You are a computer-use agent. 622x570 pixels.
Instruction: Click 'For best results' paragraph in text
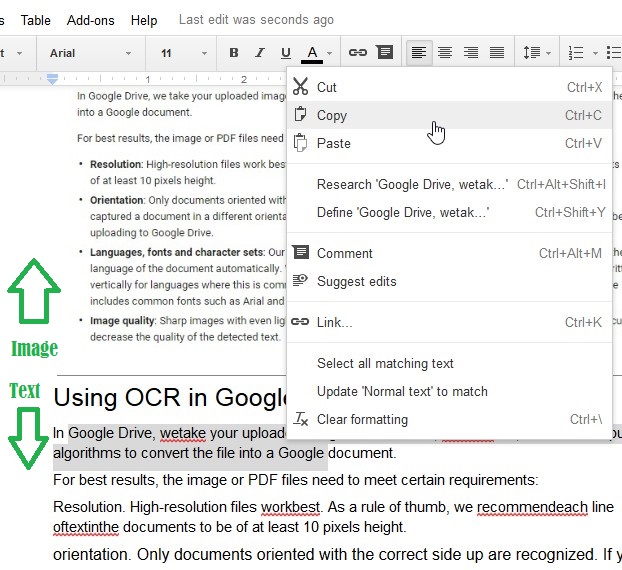tap(296, 480)
